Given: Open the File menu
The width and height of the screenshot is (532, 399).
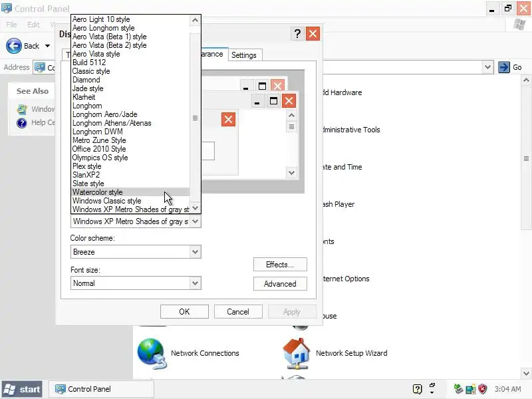Looking at the screenshot, I should point(11,25).
